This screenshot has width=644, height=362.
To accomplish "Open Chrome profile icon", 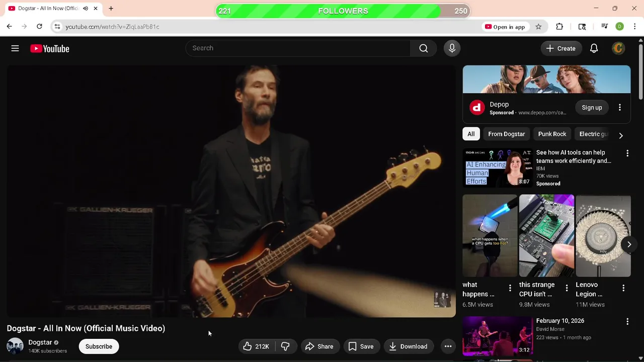I will (x=620, y=27).
